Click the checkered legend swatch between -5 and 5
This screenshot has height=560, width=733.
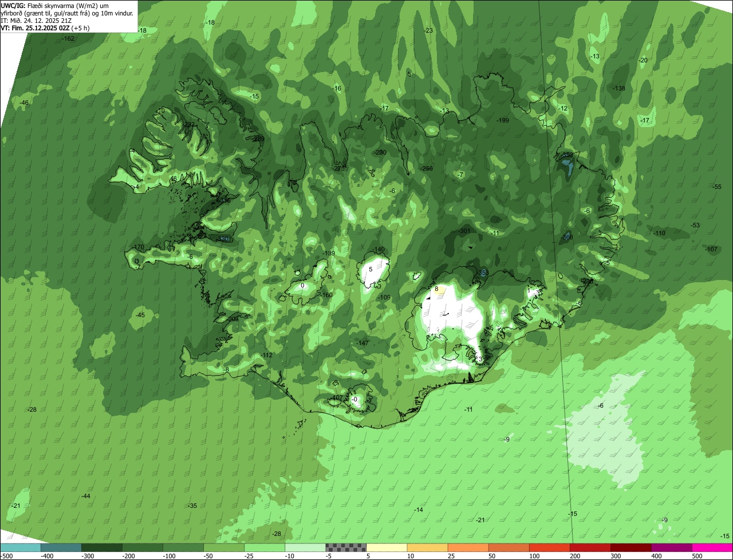(346, 547)
